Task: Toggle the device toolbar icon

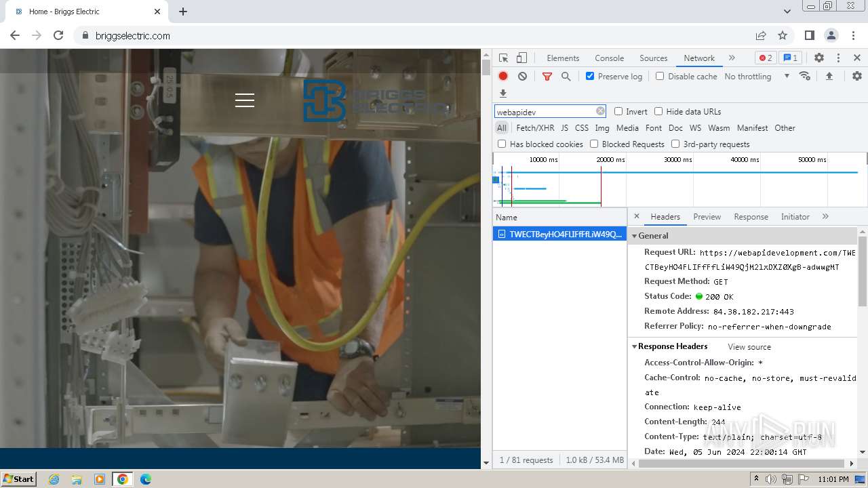Action: click(521, 58)
